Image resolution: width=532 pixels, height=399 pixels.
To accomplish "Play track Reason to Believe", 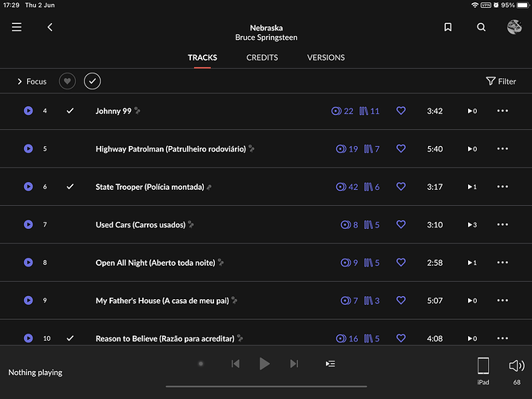I will [x=28, y=338].
